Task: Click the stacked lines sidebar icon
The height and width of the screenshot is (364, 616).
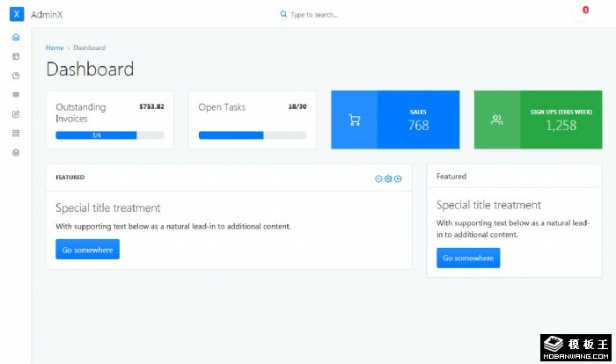Action: pyautogui.click(x=16, y=95)
